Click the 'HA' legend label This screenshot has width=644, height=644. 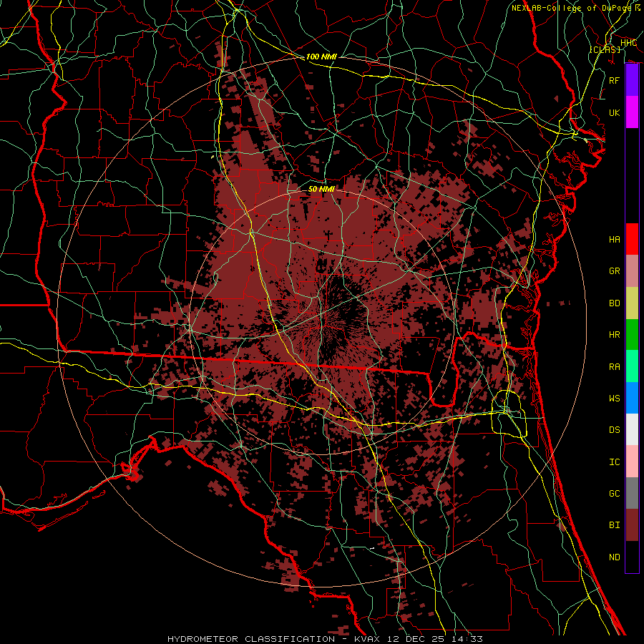point(614,239)
